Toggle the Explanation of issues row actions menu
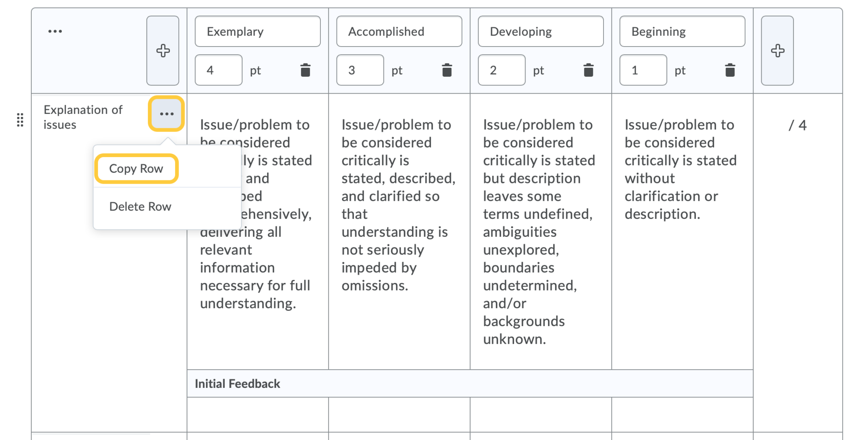 [167, 114]
